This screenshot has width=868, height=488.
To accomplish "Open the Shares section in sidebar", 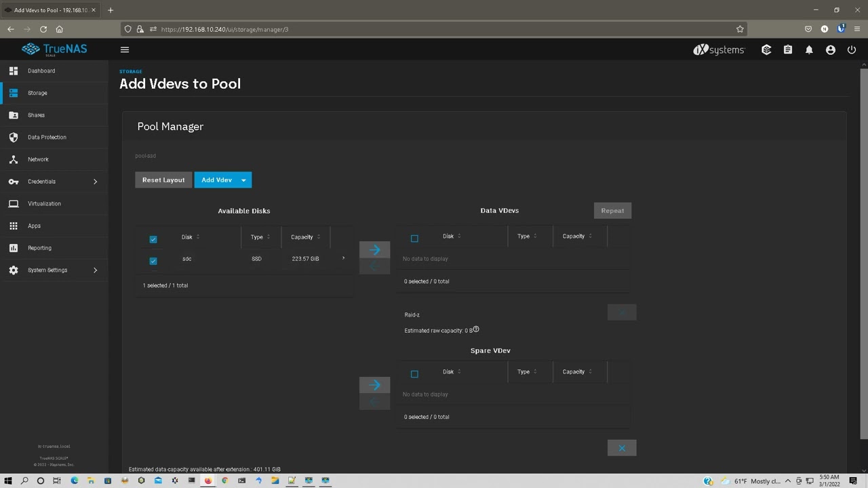I will pos(36,115).
